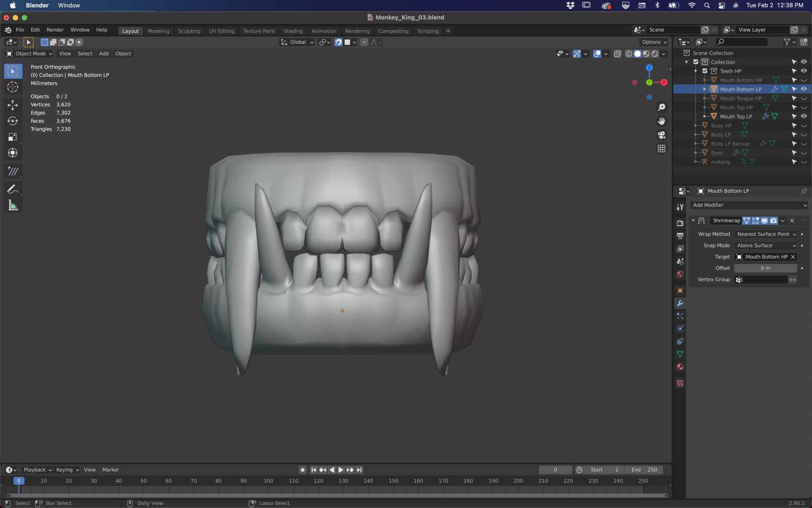Uncheck the Teeth HP collection checkbox
Screen dimensions: 812x508
(705, 71)
